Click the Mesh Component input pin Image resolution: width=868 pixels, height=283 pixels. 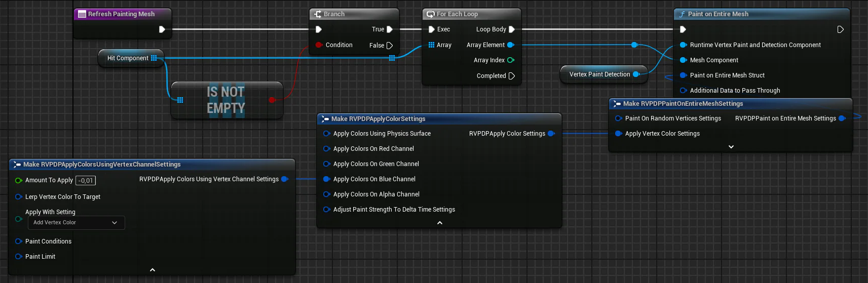pyautogui.click(x=683, y=60)
